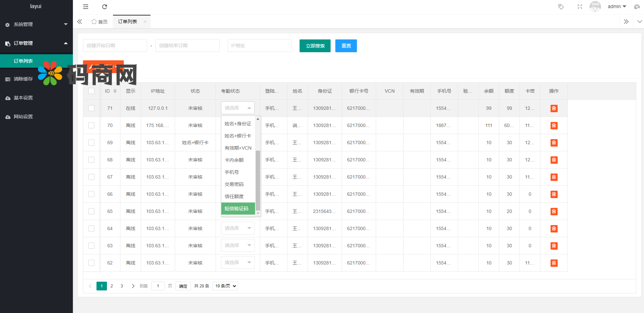Image resolution: width=644 pixels, height=313 pixels.
Task: Expand the 系统管理 sidebar menu
Action: (36, 24)
